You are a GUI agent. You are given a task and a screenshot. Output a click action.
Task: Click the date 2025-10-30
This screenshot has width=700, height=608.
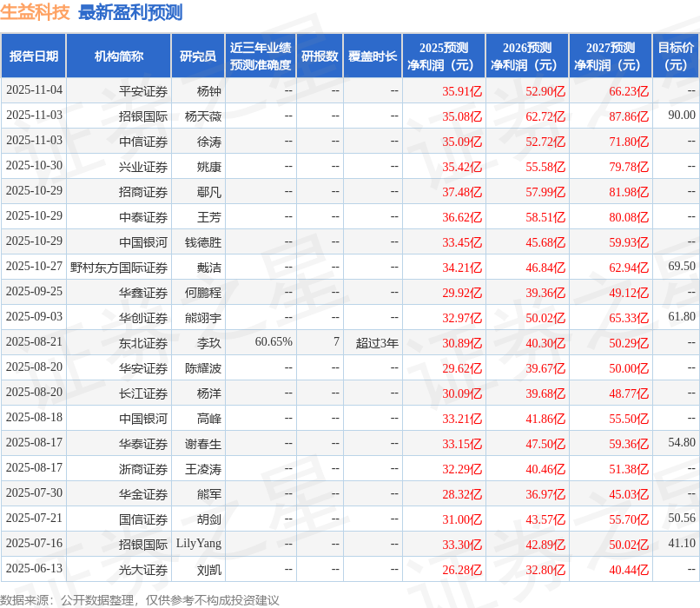point(35,166)
